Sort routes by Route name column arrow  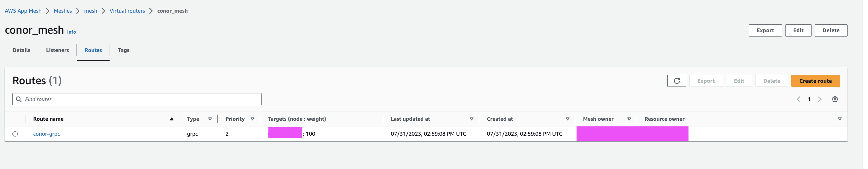point(172,119)
